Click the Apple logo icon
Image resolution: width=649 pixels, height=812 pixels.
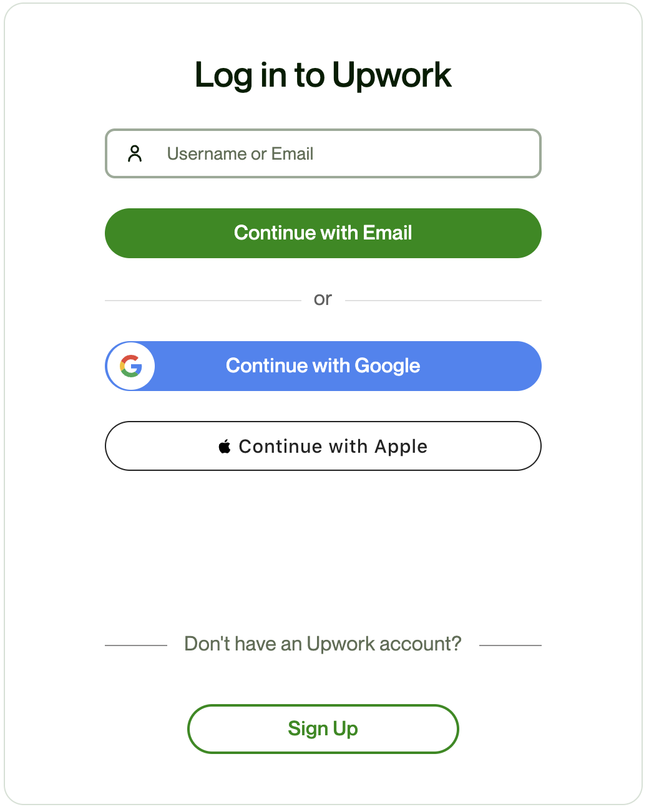pyautogui.click(x=225, y=446)
